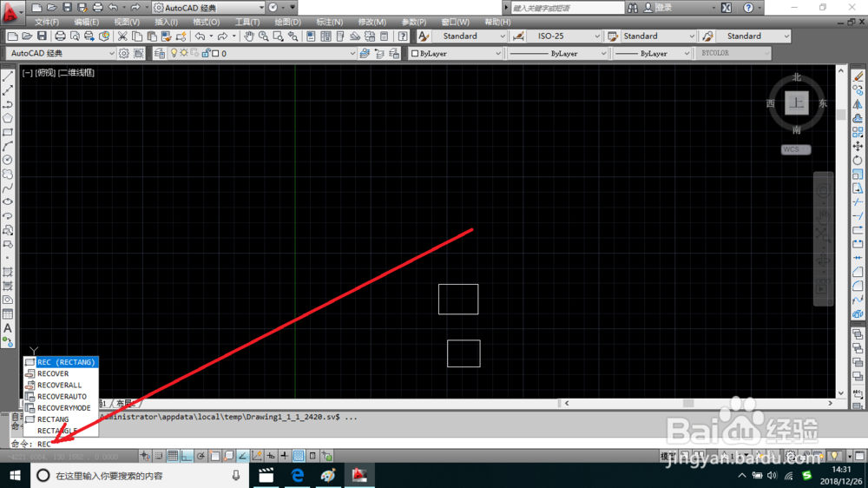This screenshot has width=868, height=488.
Task: Open the 文件(F) menu
Action: pos(47,23)
